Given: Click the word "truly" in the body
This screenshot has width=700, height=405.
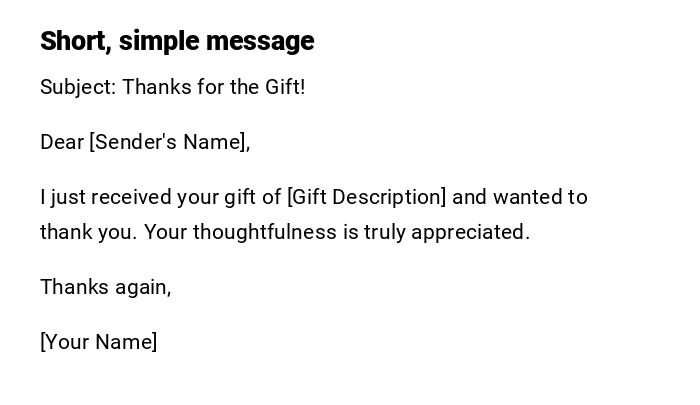Looking at the screenshot, I should coord(383,232).
